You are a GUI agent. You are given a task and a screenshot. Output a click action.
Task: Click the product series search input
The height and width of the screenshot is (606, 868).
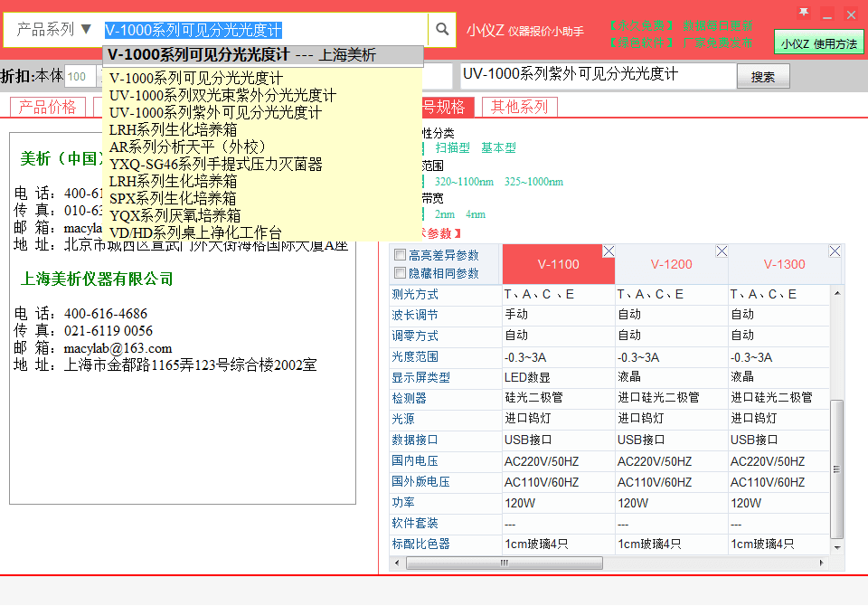[x=265, y=29]
